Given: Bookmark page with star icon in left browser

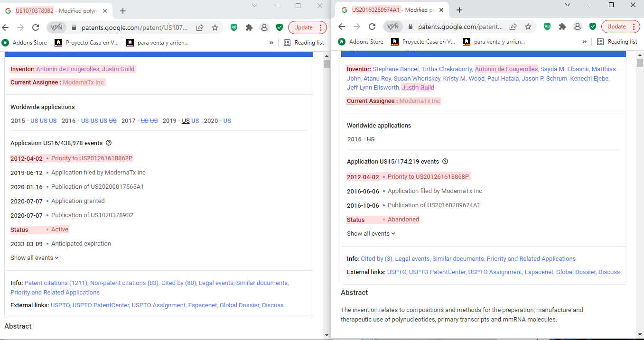Looking at the screenshot, I should pos(215,28).
